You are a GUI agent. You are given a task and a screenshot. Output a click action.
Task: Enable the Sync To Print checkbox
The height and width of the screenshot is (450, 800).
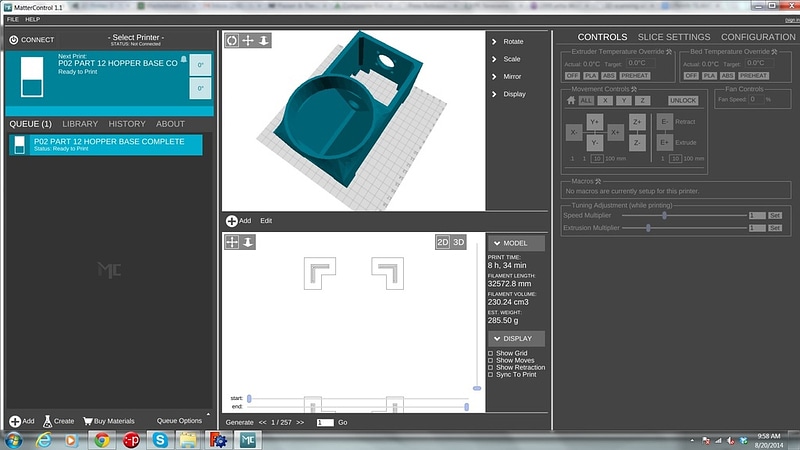(490, 374)
